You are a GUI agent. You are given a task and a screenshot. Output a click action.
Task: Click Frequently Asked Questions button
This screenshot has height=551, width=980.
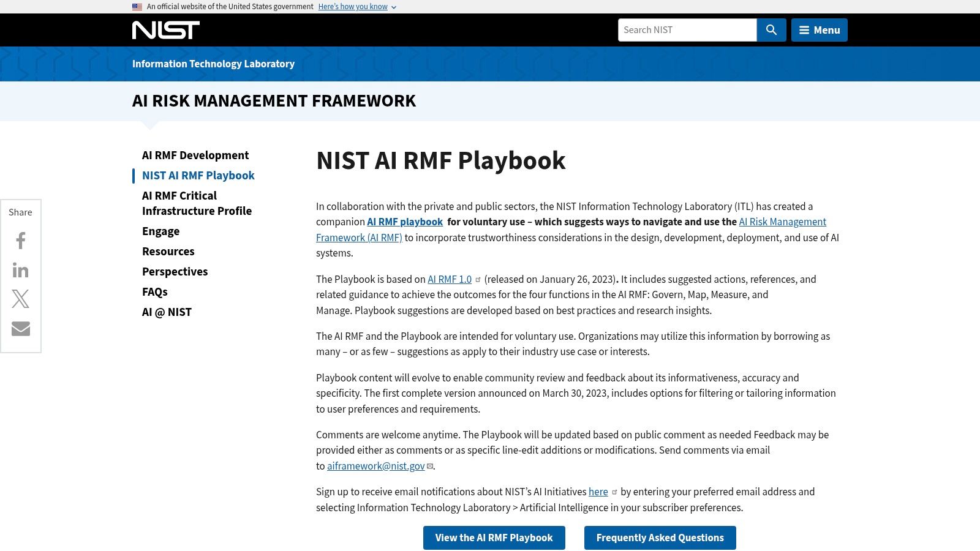(660, 538)
